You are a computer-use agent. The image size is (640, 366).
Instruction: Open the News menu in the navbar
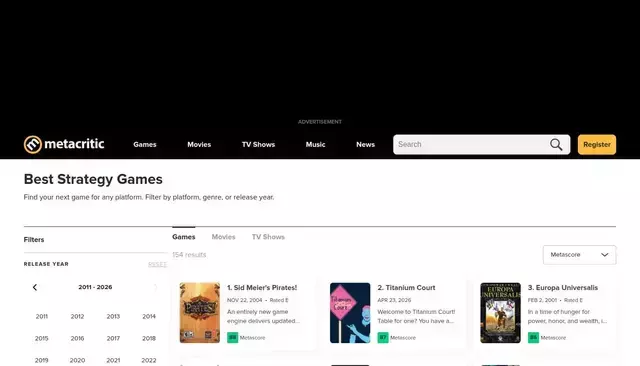click(365, 144)
